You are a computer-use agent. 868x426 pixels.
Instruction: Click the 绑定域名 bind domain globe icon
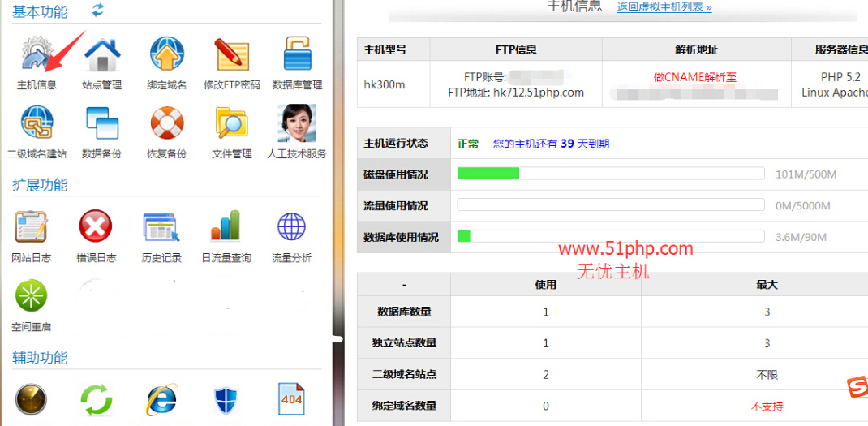point(166,54)
